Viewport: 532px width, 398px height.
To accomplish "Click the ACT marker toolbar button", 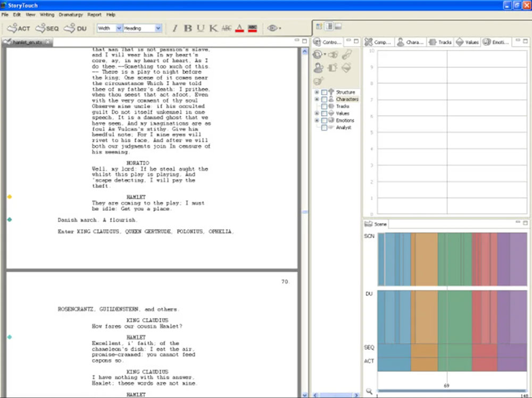I will point(19,28).
